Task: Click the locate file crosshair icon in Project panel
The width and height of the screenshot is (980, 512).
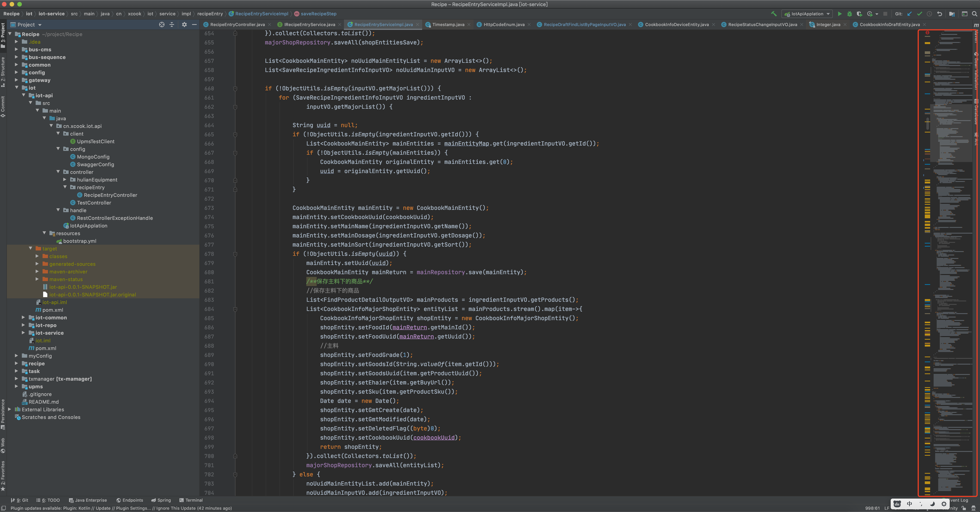Action: [162, 24]
